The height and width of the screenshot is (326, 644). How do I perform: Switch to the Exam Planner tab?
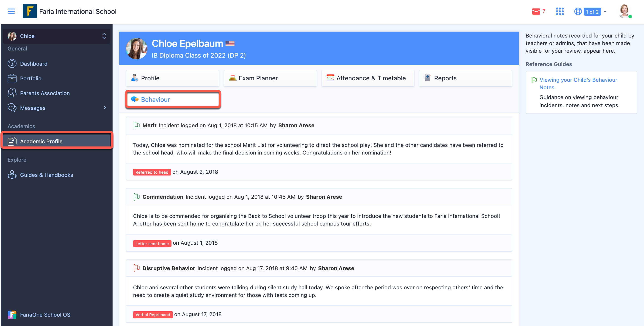[270, 78]
